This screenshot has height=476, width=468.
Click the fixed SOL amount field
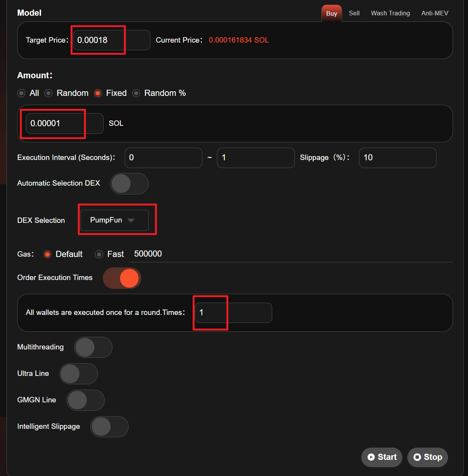64,124
